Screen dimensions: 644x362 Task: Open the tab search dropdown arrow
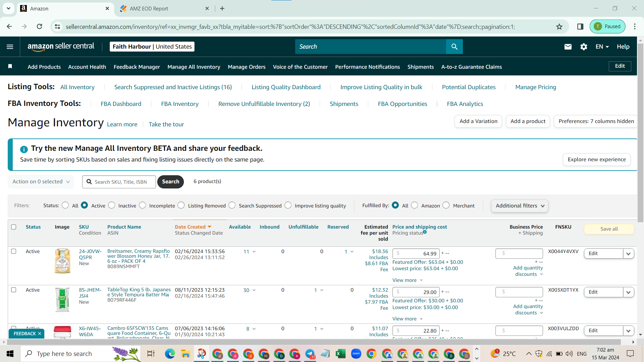point(8,8)
